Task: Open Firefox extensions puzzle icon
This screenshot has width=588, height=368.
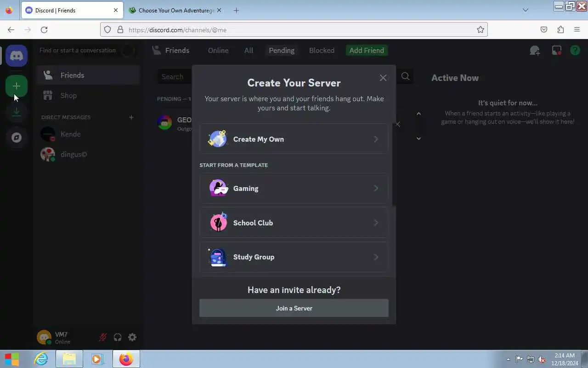Action: pos(560,30)
